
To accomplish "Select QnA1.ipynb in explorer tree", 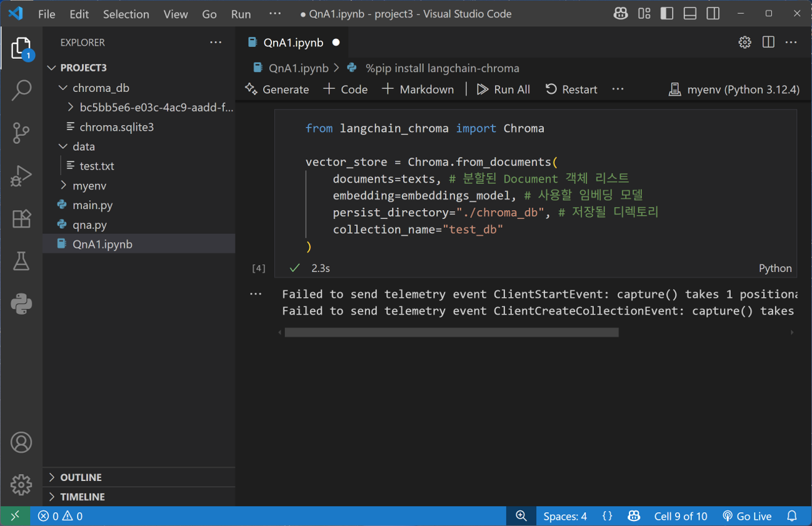I will point(139,244).
